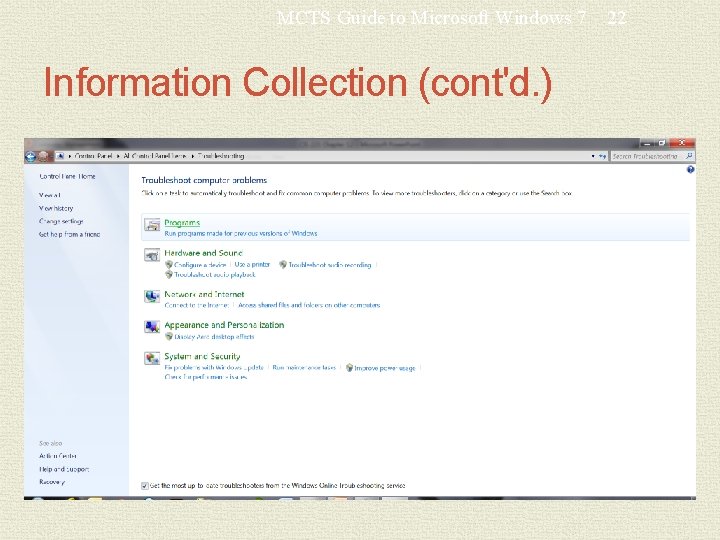720x540 pixels.
Task: Click the Control Panel address bar icon
Action: point(60,156)
